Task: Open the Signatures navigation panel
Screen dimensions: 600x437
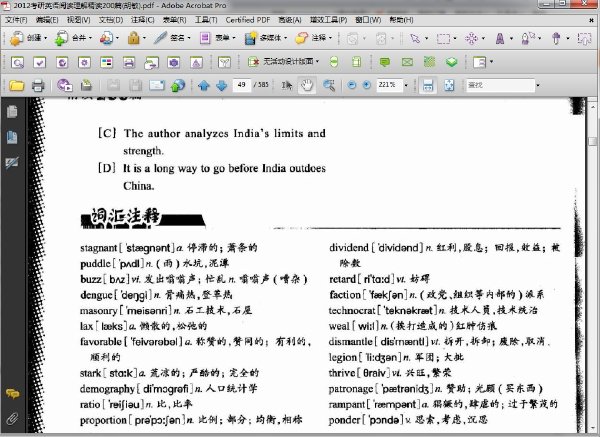Action: (x=12, y=163)
